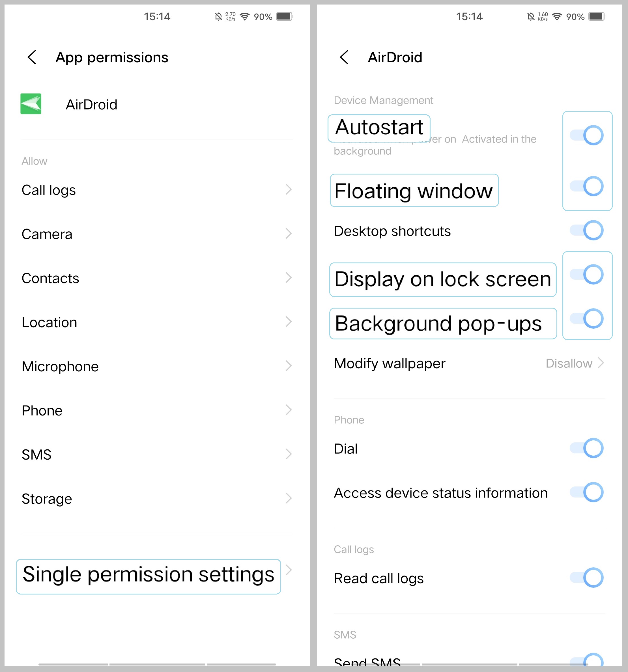Click the AirDroid app icon

pyautogui.click(x=31, y=104)
